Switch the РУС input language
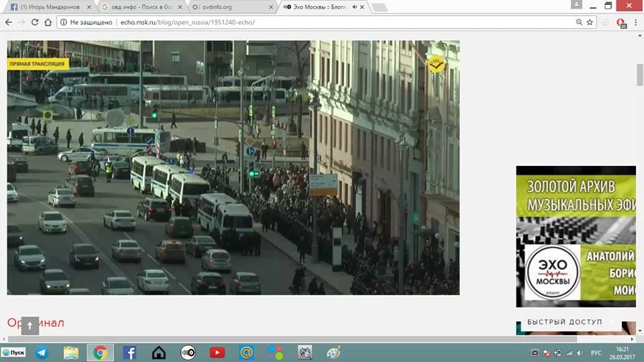The image size is (644, 362). click(596, 353)
